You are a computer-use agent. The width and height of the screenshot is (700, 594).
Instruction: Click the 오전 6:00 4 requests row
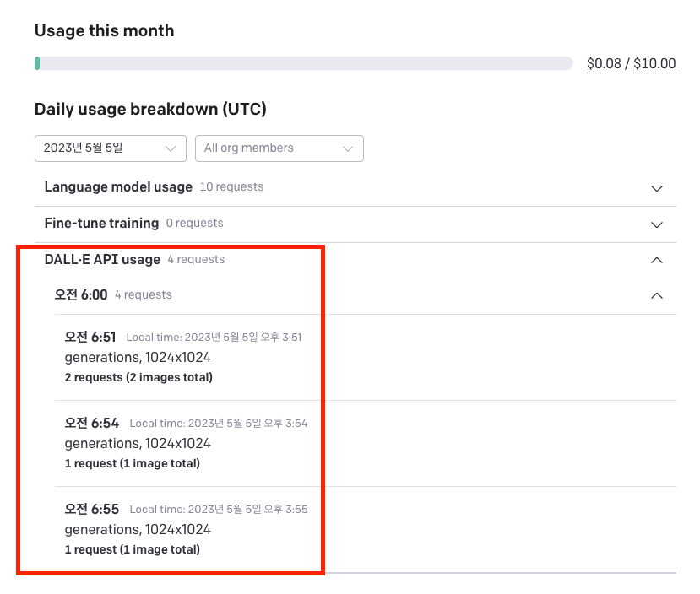pyautogui.click(x=365, y=295)
